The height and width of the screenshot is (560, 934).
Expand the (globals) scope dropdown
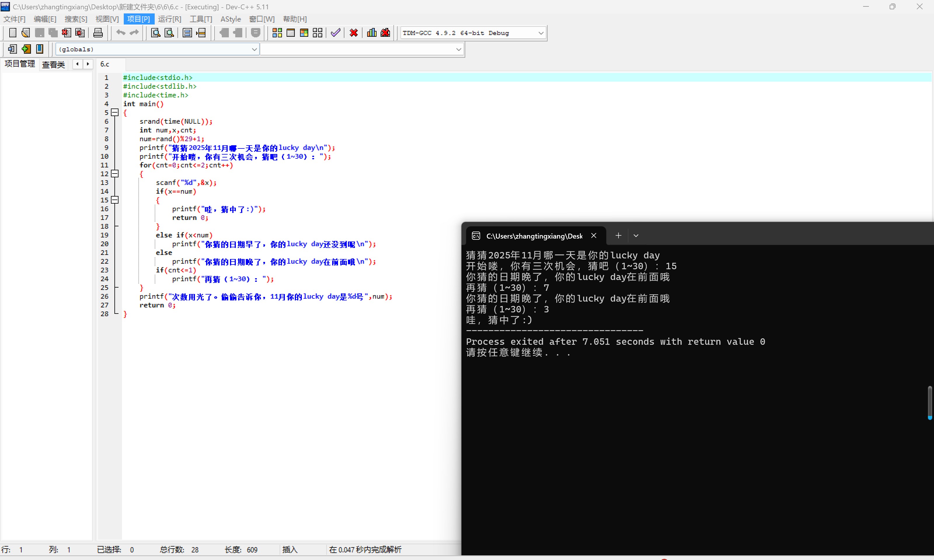pyautogui.click(x=254, y=49)
